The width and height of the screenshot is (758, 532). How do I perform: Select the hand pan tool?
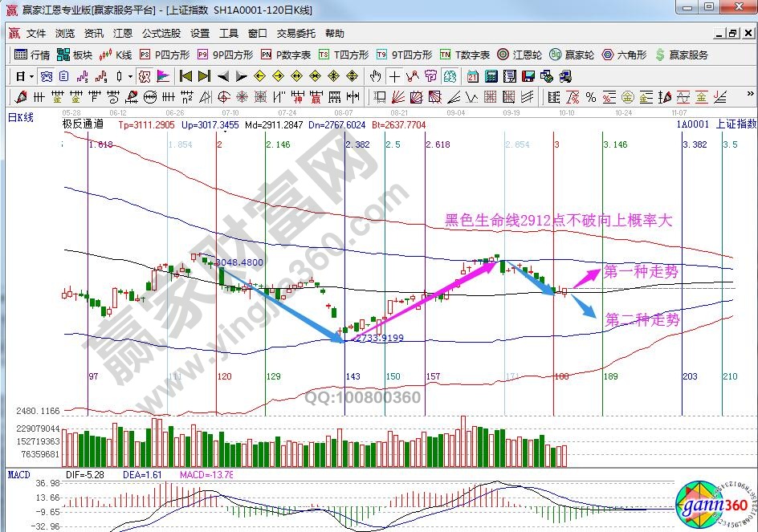[375, 76]
